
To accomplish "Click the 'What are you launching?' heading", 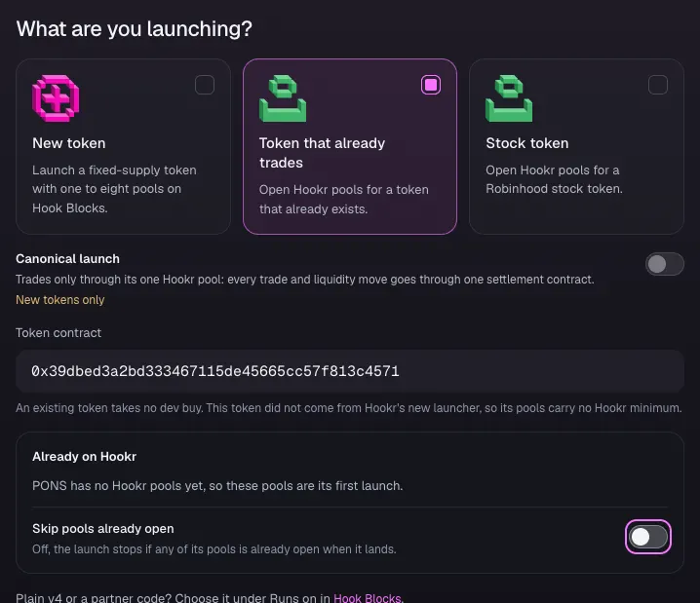I will [x=134, y=29].
